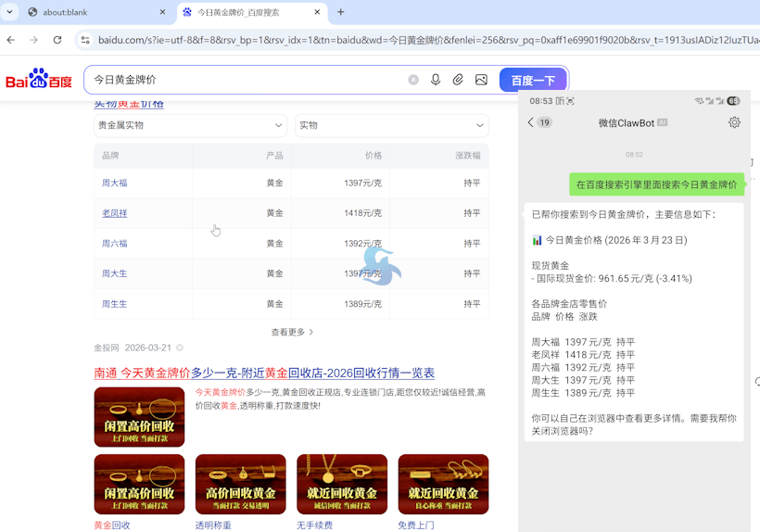Click the 实物黄金价格 heading link
The width and height of the screenshot is (760, 532).
pos(129,104)
